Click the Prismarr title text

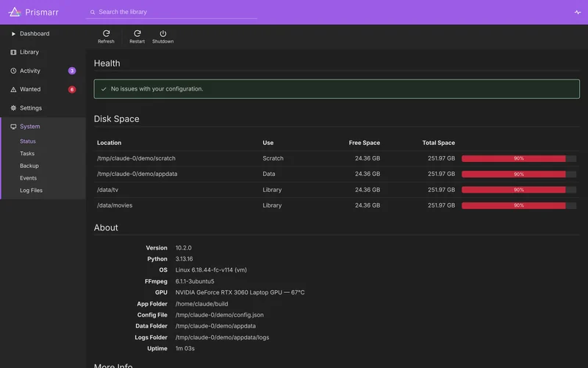42,13
